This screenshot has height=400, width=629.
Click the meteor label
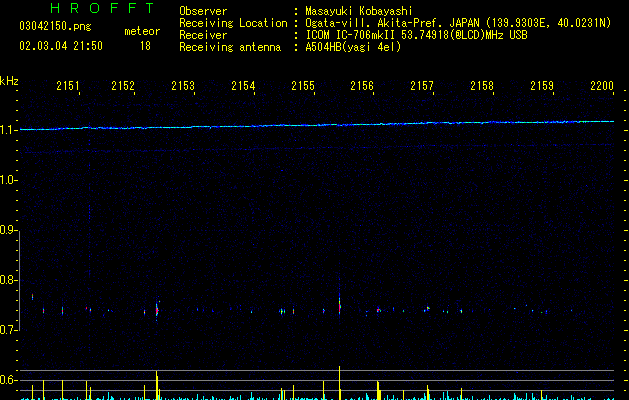tap(142, 31)
